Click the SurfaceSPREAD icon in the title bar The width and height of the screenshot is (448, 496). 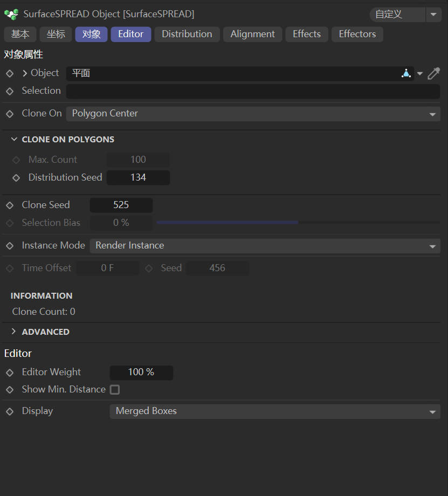tap(11, 14)
